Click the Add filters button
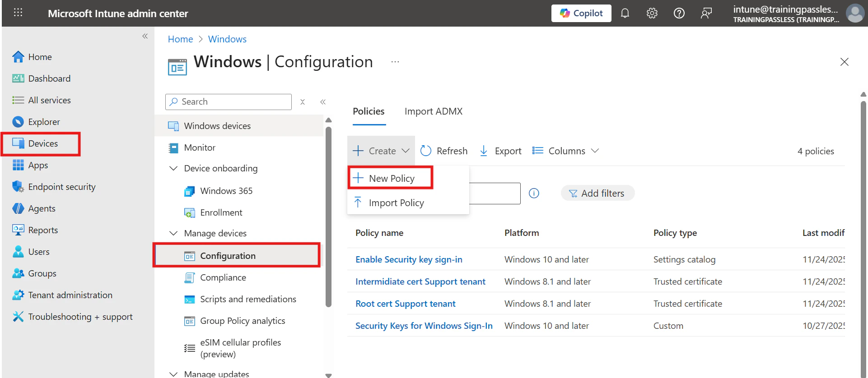 (597, 194)
